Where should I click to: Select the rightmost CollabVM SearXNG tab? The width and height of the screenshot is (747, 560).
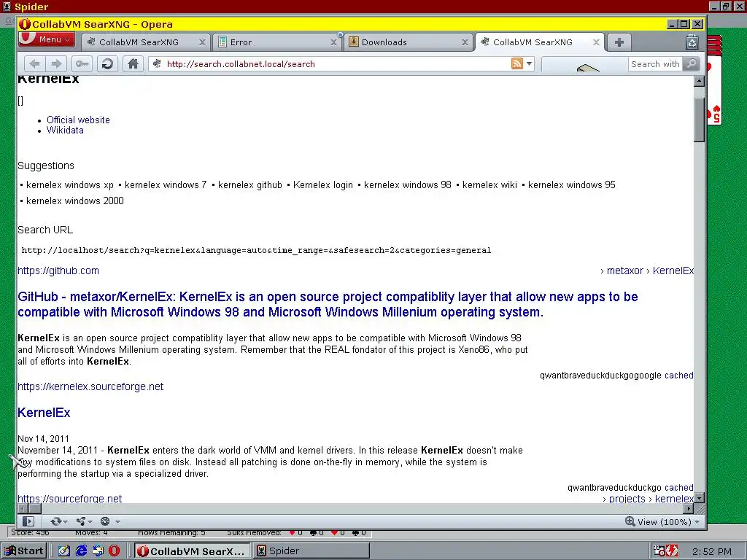[x=533, y=42]
